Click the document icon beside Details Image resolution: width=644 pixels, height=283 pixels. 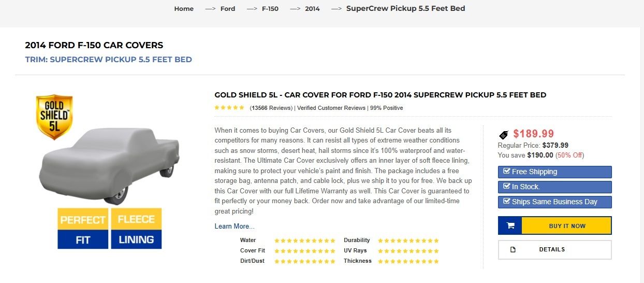pos(513,249)
